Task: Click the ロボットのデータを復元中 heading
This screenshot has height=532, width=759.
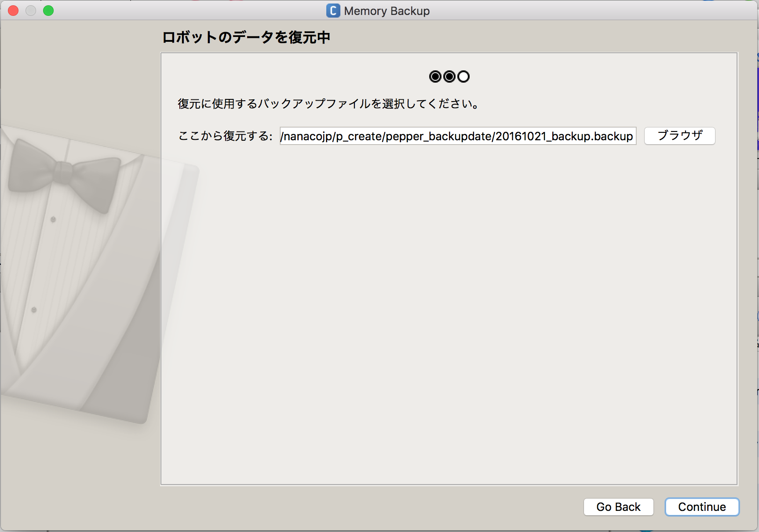Action: (246, 37)
